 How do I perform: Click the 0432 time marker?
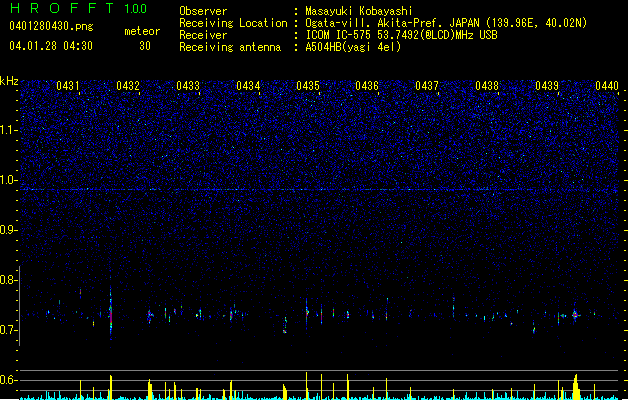[128, 85]
